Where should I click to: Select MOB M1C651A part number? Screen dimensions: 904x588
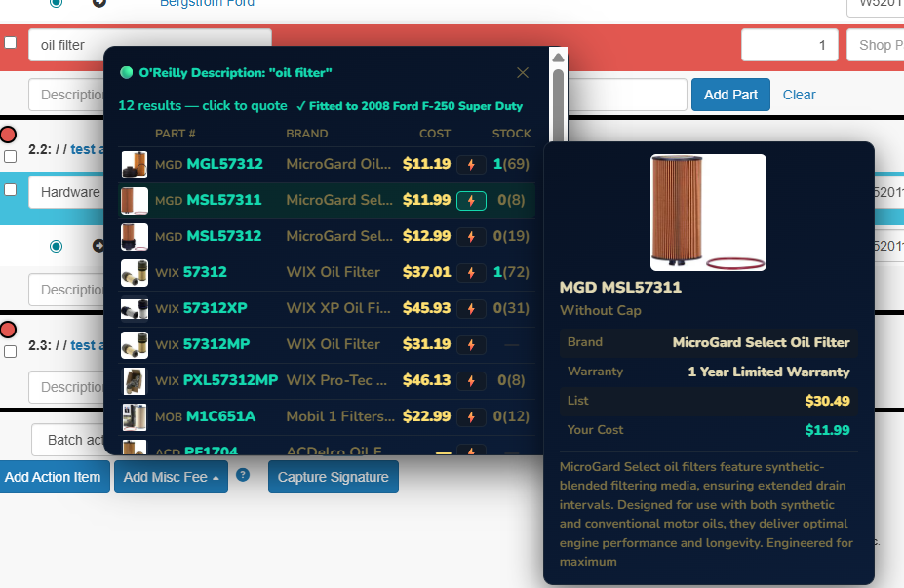(x=220, y=416)
